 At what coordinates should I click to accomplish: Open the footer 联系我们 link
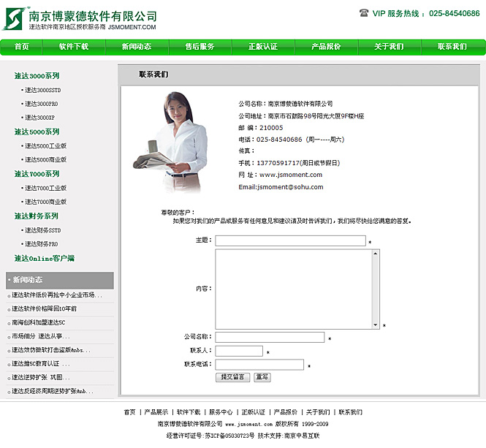(351, 412)
